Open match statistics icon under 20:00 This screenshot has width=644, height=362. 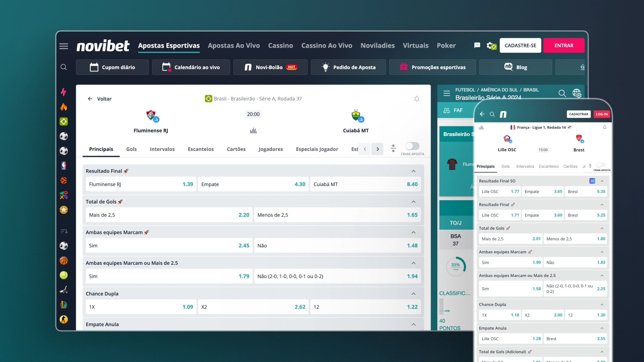[x=253, y=131]
